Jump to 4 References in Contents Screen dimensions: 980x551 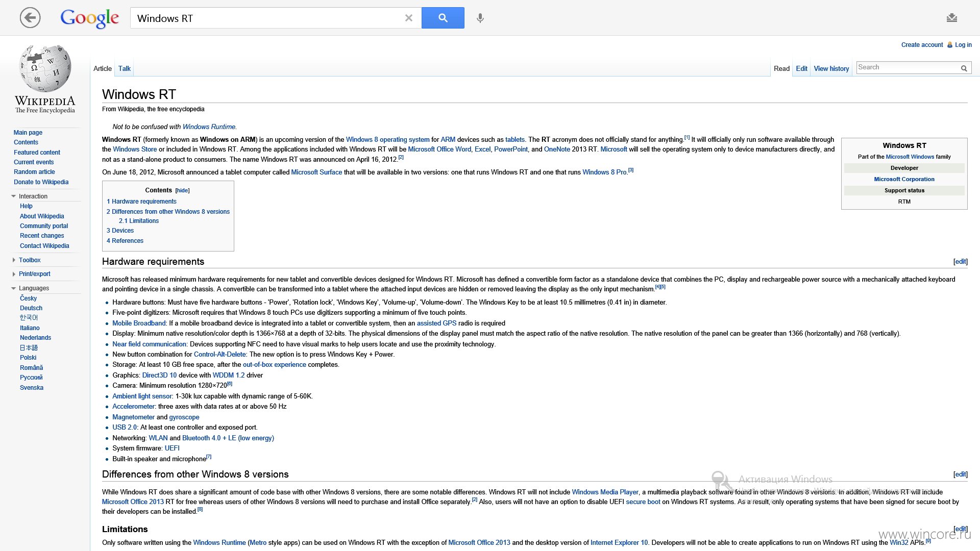click(125, 241)
